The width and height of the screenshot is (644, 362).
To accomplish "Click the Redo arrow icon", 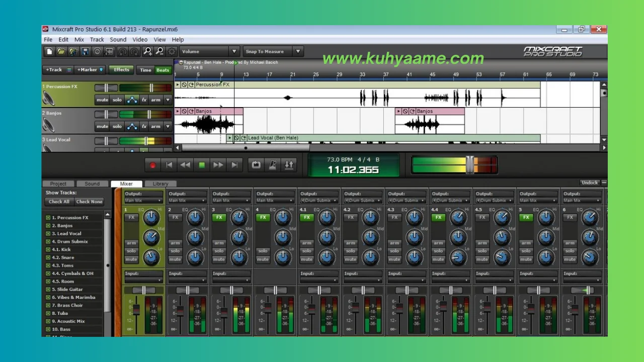I will tap(134, 51).
